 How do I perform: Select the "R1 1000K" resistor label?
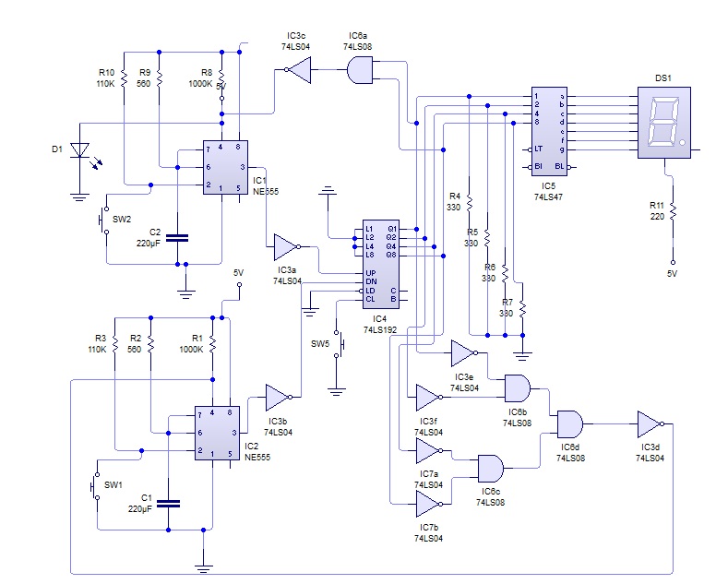pos(192,343)
